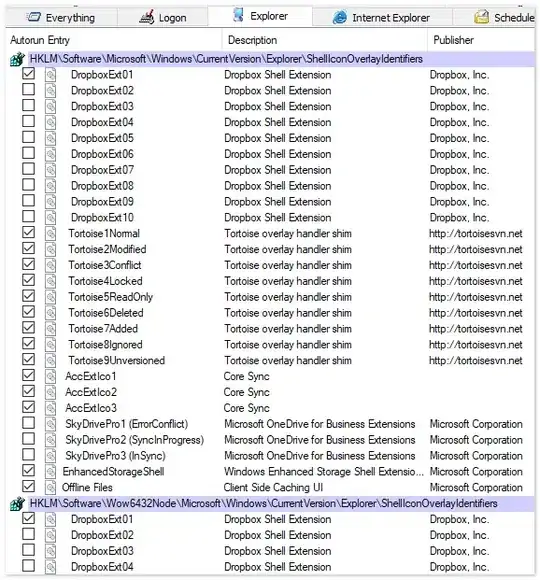Open the Internet Explorer tab

[x=382, y=17]
